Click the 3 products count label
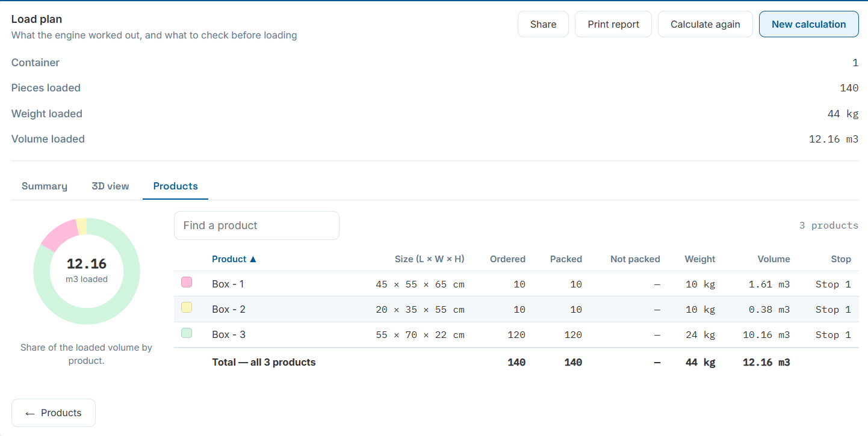Viewport: 868px width, 436px height. (829, 226)
